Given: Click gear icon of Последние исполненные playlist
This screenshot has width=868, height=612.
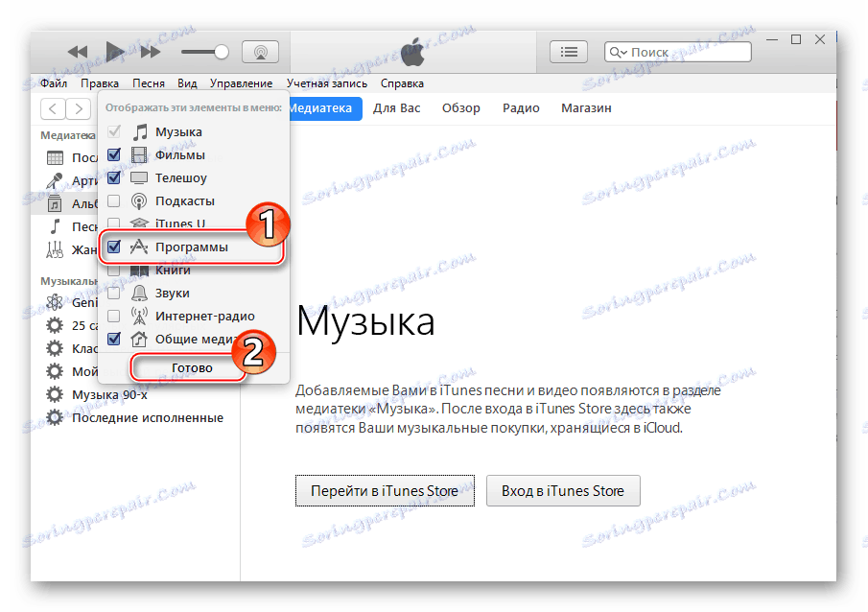Looking at the screenshot, I should (55, 417).
